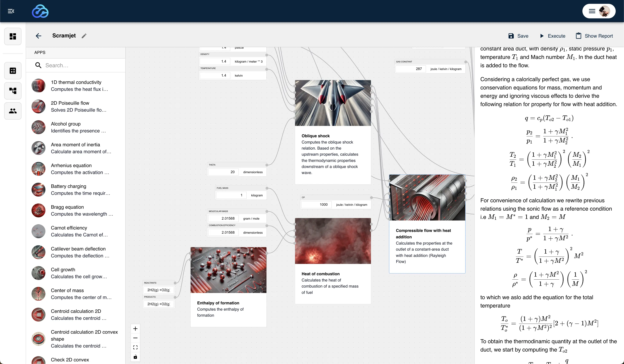This screenshot has height=364, width=624.
Task: Edit the Temperature value field
Action: pos(215,76)
